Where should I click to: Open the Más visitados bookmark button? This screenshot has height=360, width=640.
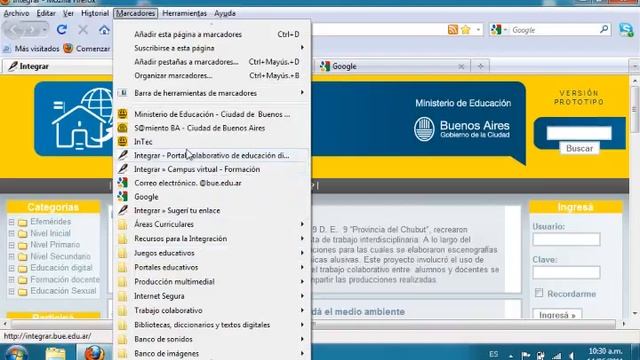(31, 49)
